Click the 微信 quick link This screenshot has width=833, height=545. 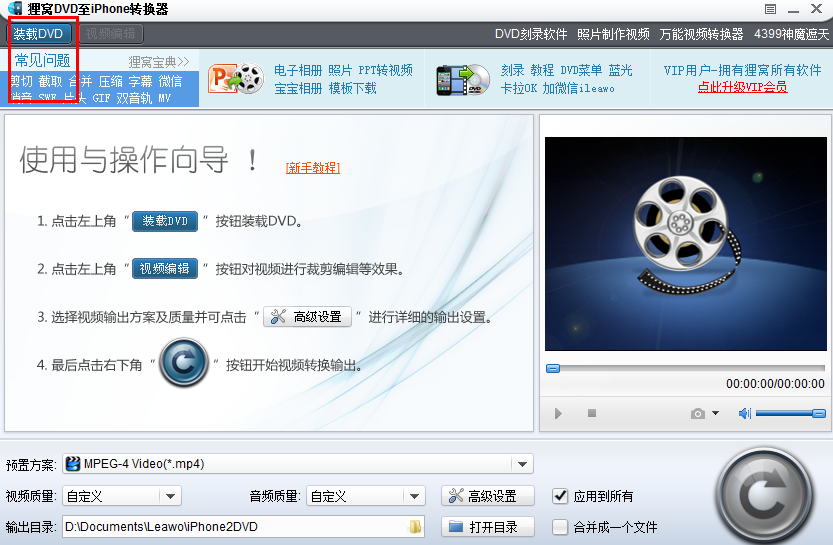pos(170,81)
